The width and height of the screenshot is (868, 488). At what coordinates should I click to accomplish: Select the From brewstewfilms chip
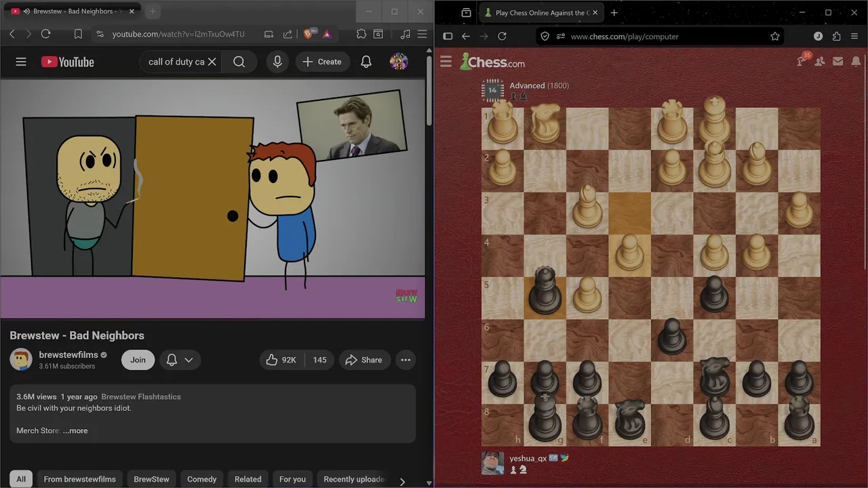point(80,479)
